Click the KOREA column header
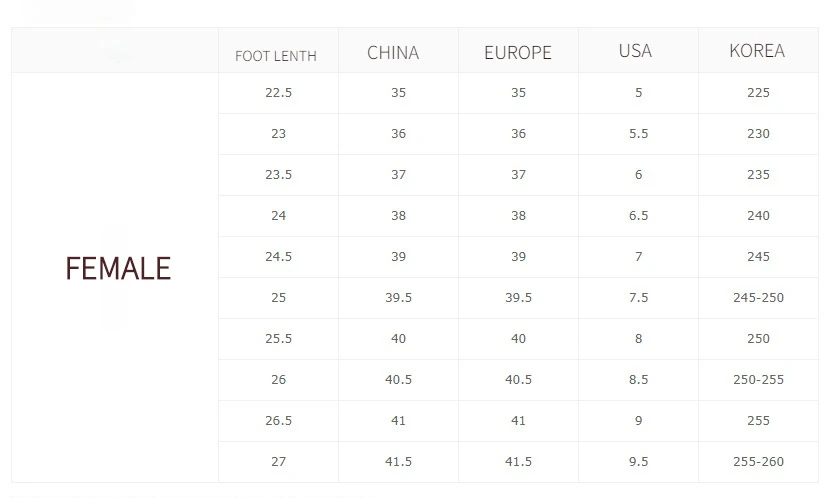This screenshot has height=498, width=827. (757, 51)
